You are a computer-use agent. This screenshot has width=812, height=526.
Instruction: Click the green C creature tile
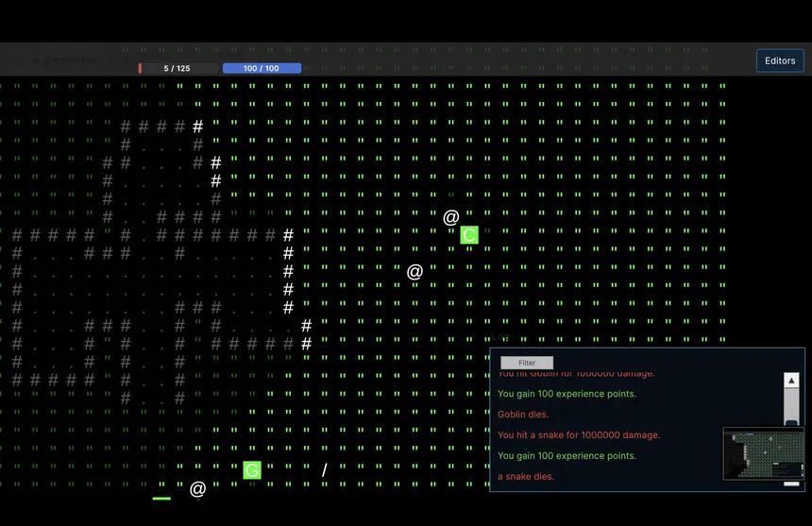(x=469, y=235)
